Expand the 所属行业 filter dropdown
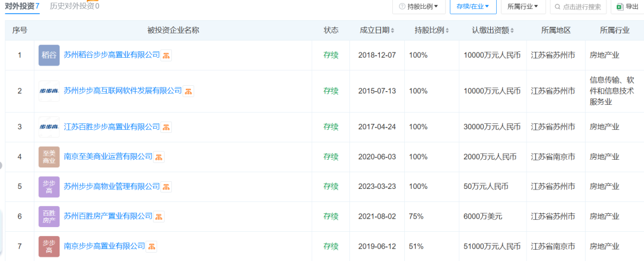The height and width of the screenshot is (261, 644). (x=523, y=7)
